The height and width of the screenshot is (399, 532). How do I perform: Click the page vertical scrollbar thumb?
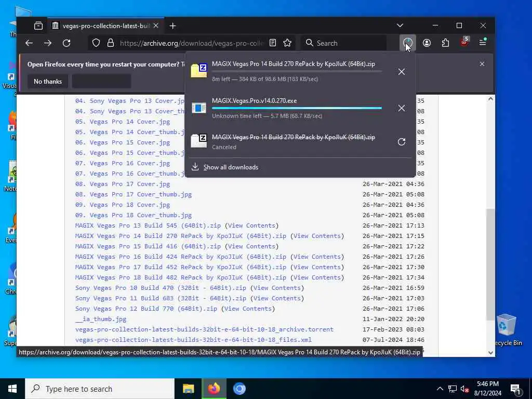point(490,264)
